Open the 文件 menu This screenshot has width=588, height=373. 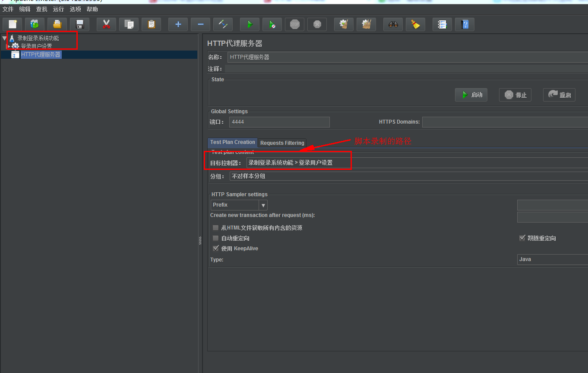point(8,9)
